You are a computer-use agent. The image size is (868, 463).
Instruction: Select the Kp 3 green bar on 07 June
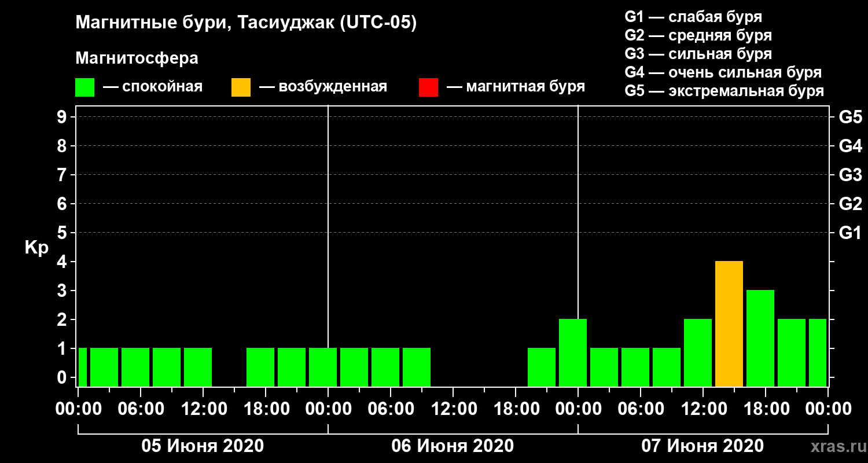[760, 339]
